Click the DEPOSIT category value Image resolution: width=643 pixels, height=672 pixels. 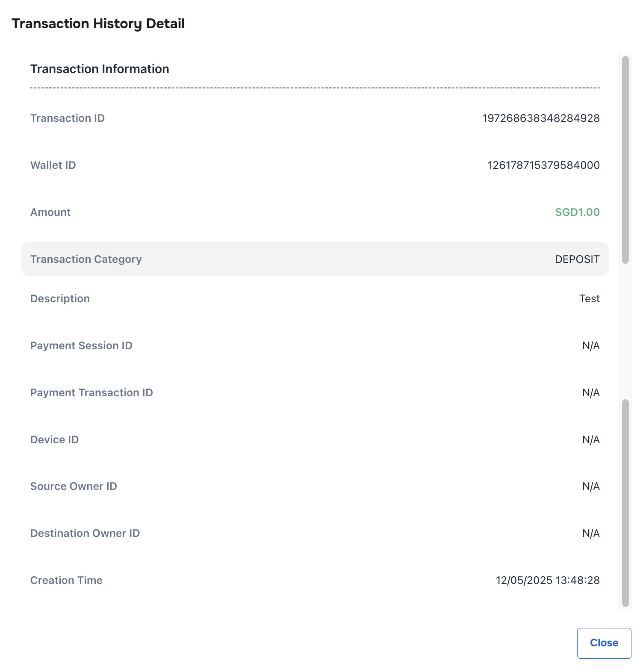tap(577, 259)
